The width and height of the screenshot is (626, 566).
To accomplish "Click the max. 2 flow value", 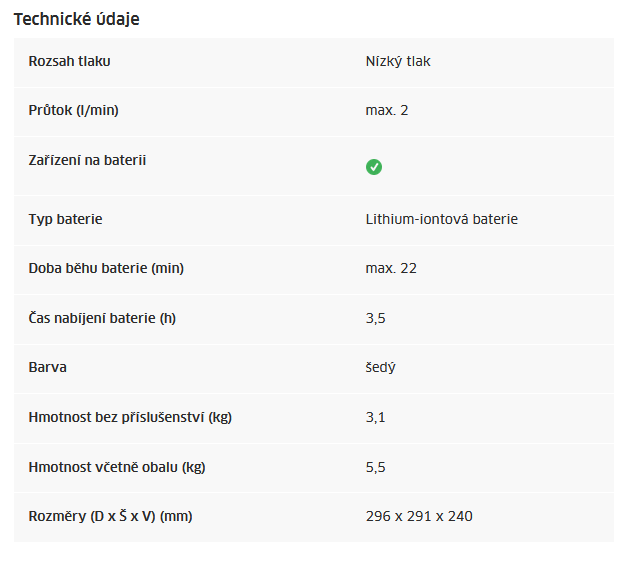I will click(387, 110).
